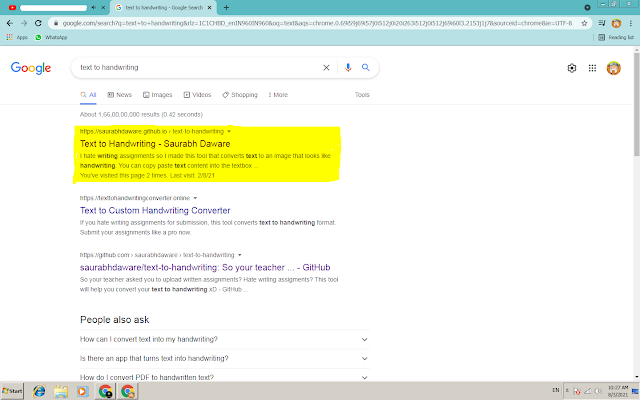Open options arrow beside github.com URL
The image size is (640, 400).
(240, 255)
